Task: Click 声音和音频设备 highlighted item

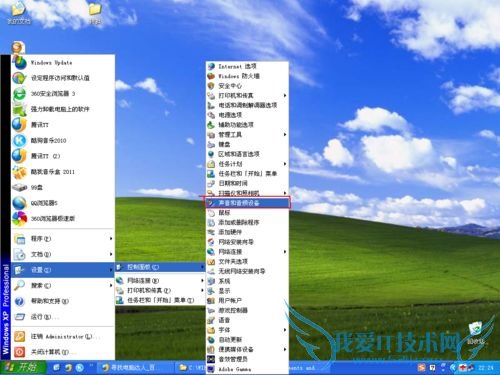Action: [x=247, y=203]
